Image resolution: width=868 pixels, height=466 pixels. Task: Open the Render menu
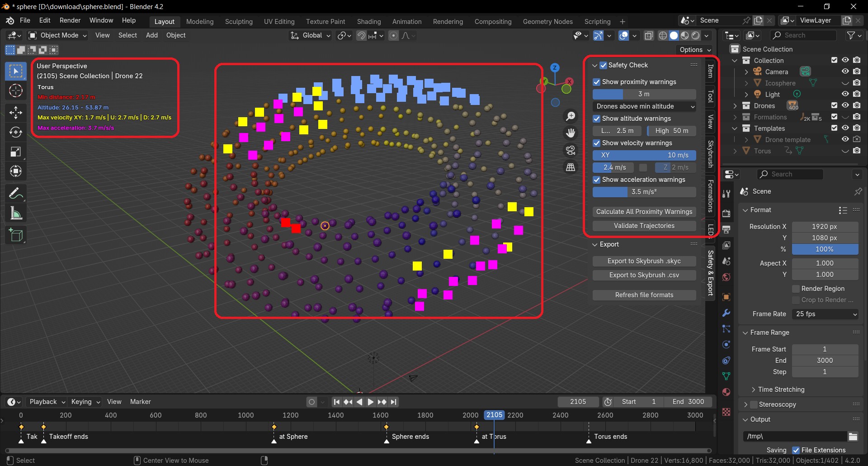70,20
